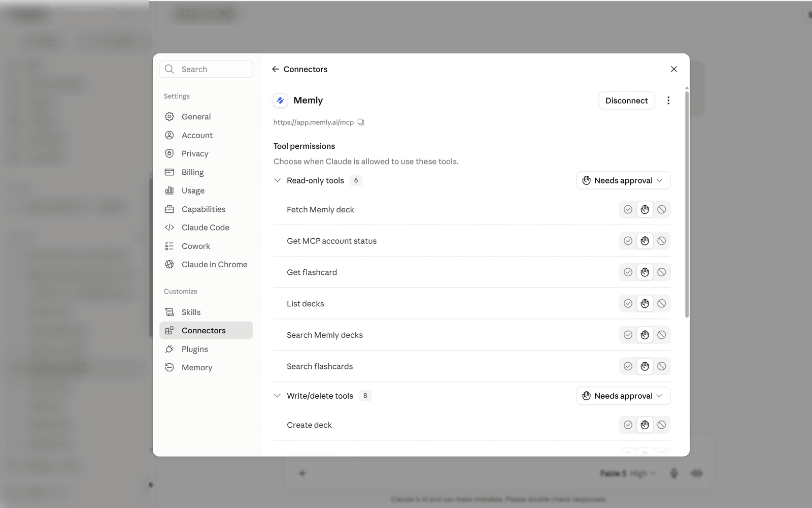Collapse the Write/delete tools section
The image size is (812, 508).
pyautogui.click(x=277, y=396)
